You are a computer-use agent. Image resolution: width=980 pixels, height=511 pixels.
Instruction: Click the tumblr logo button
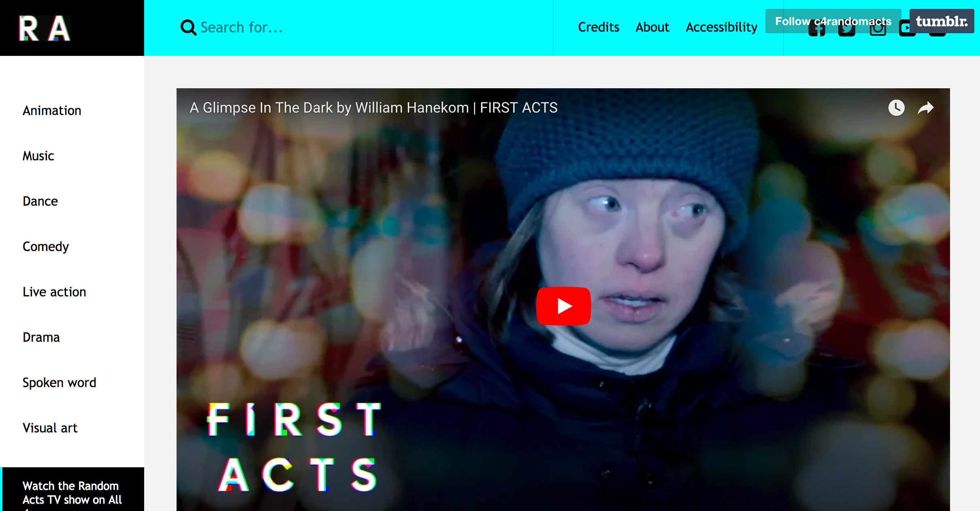(x=942, y=21)
